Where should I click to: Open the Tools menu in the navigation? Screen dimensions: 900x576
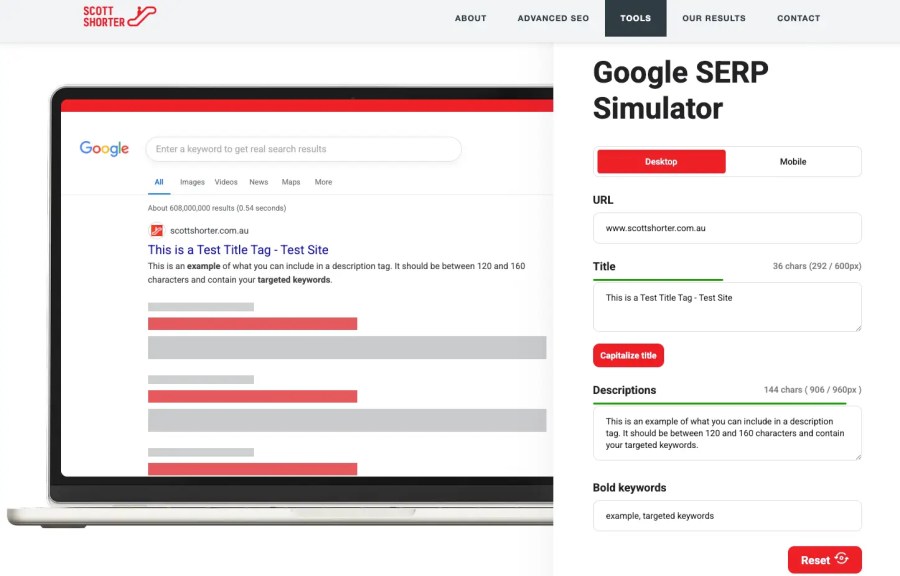[635, 18]
